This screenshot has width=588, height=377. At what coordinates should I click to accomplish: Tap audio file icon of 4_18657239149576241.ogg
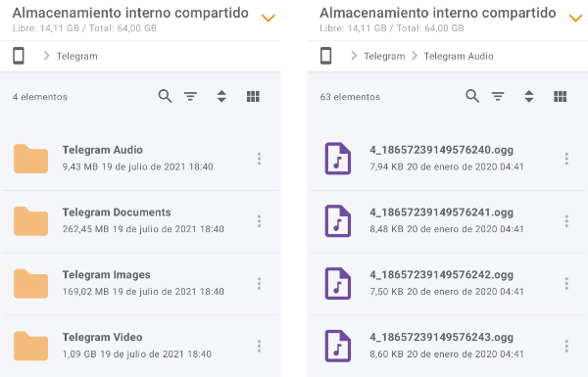pos(337,221)
